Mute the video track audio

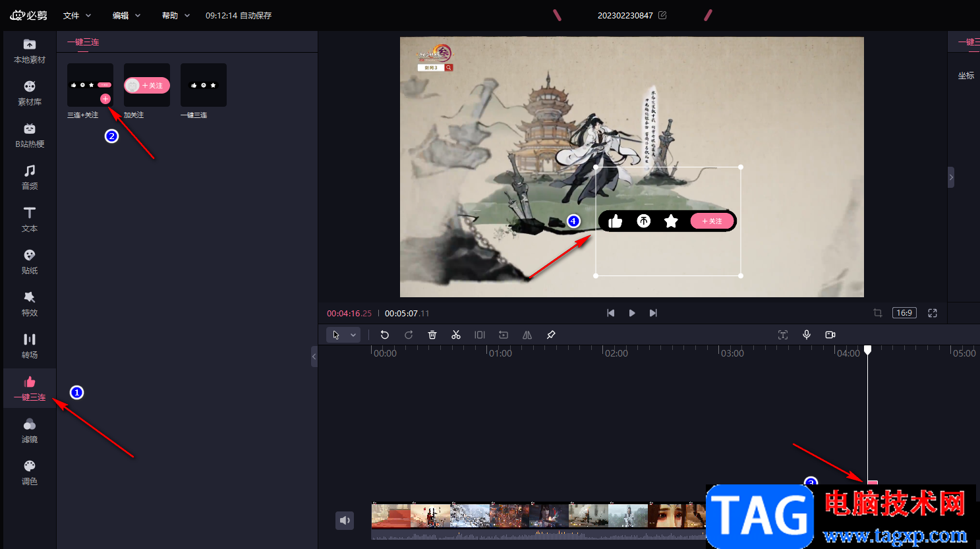(345, 521)
